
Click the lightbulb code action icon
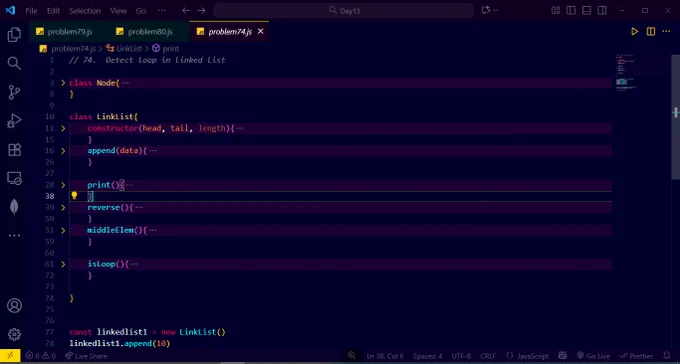coord(74,196)
